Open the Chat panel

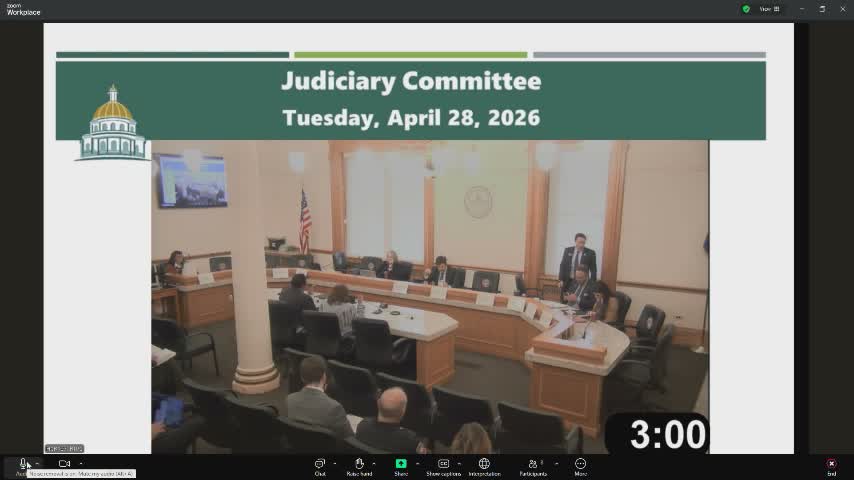[x=320, y=467]
